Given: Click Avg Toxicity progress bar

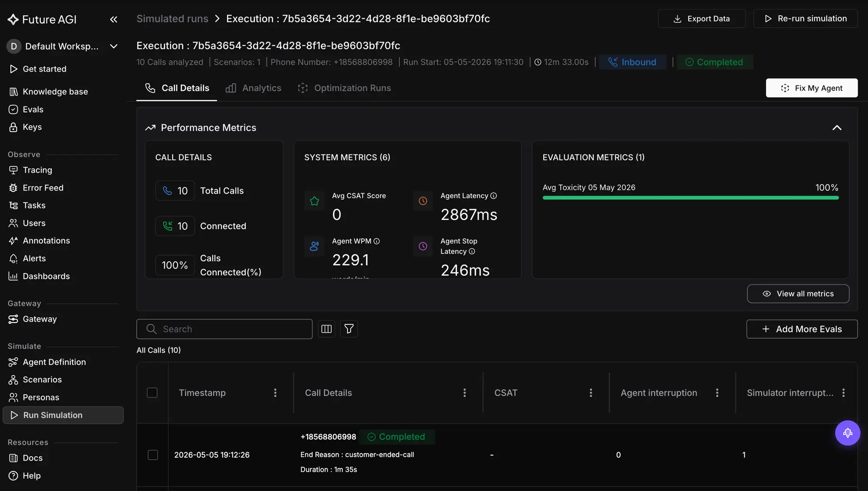Looking at the screenshot, I should pyautogui.click(x=690, y=198).
